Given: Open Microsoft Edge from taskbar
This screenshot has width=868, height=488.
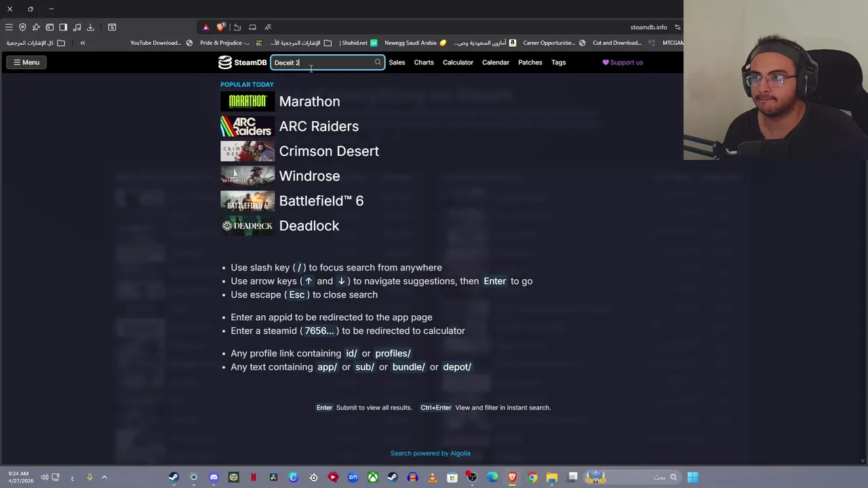Looking at the screenshot, I should point(492,477).
